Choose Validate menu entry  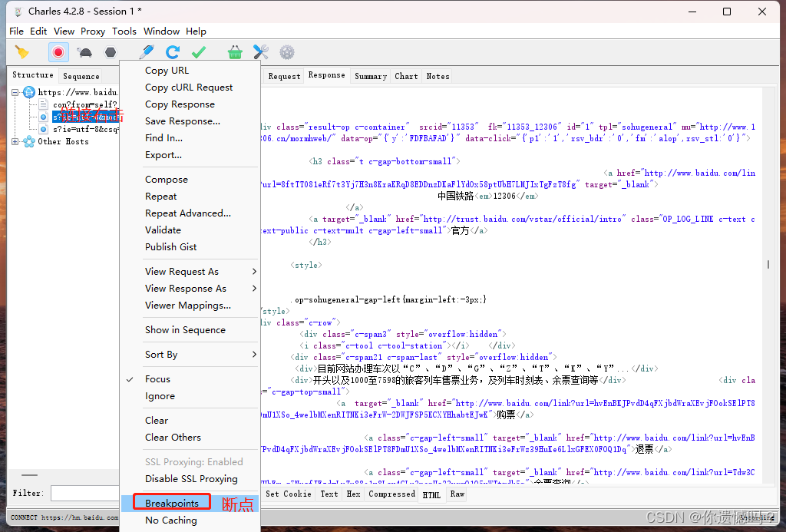[163, 230]
